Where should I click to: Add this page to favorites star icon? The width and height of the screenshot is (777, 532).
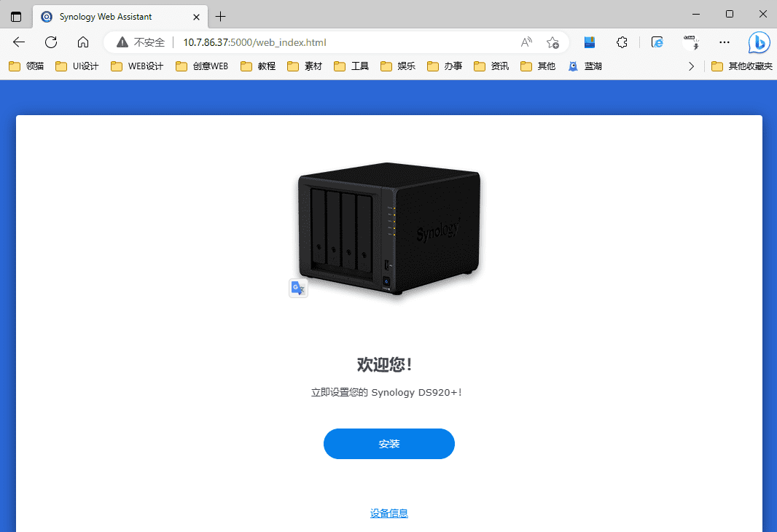pos(553,42)
